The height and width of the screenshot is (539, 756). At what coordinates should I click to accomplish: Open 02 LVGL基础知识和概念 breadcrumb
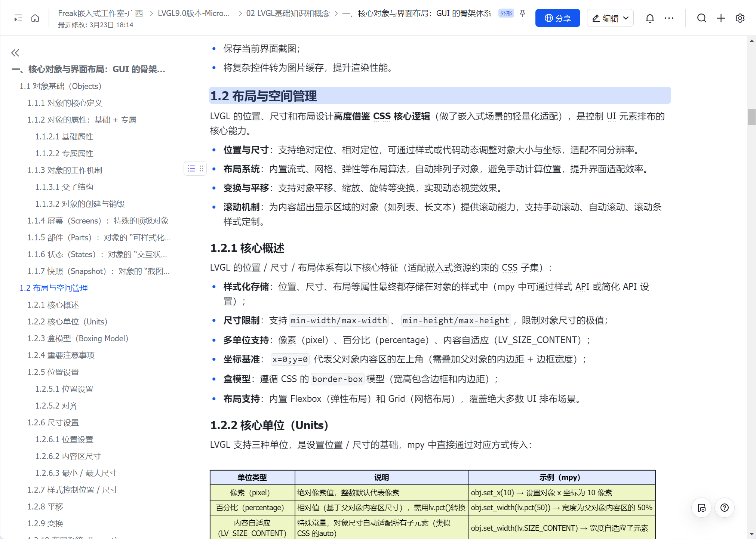coord(288,13)
